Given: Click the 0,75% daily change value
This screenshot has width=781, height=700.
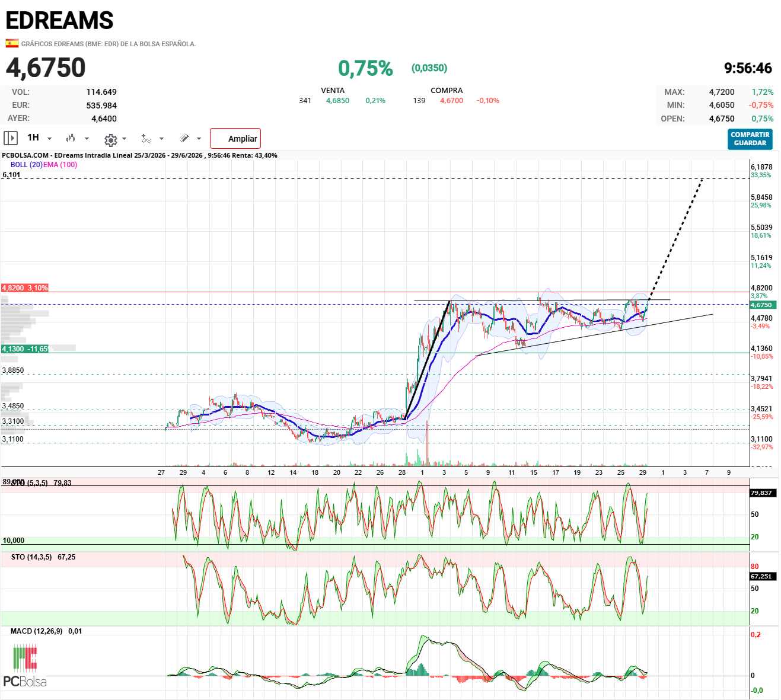Looking at the screenshot, I should 365,68.
